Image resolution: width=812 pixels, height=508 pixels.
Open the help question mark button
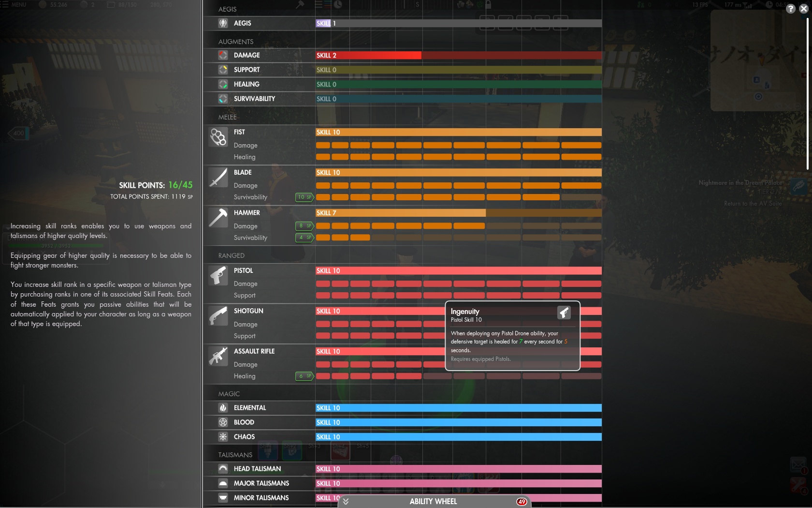pyautogui.click(x=791, y=9)
